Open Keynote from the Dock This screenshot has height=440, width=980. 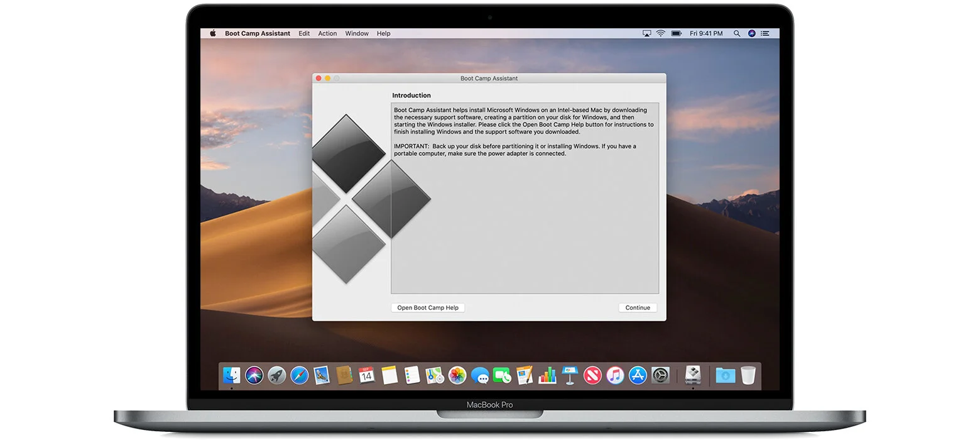(570, 375)
